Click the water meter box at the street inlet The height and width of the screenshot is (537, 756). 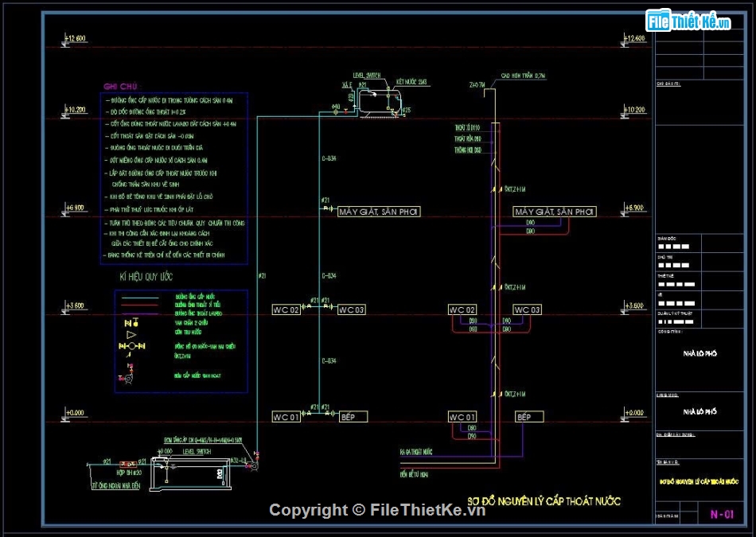click(127, 463)
